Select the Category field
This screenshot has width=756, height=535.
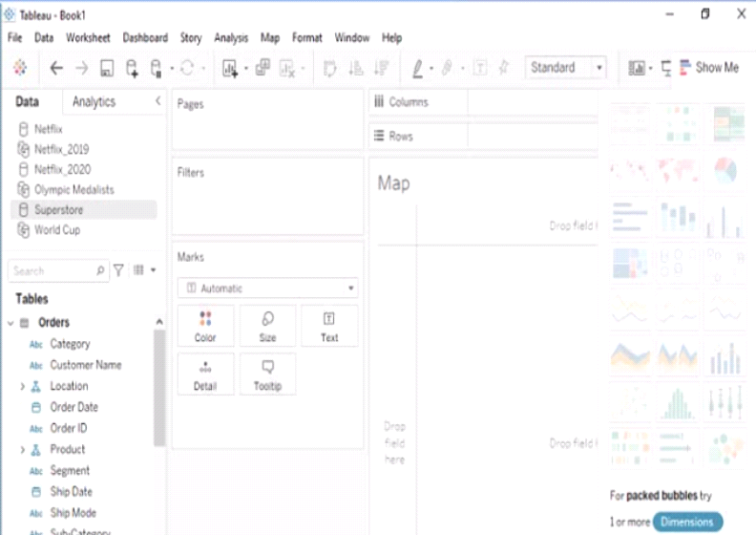pos(70,344)
